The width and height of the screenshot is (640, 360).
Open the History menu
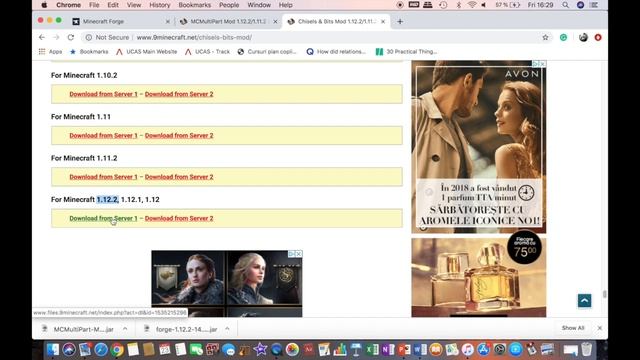tap(160, 5)
